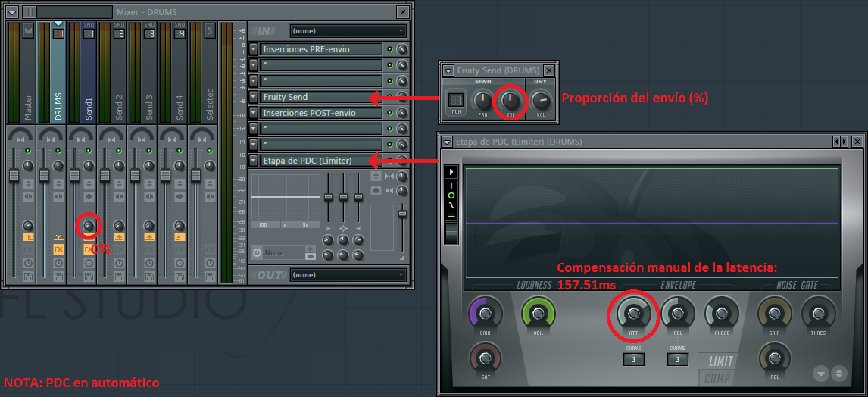Click the mixer EQ graph display
868x397 pixels.
click(286, 197)
